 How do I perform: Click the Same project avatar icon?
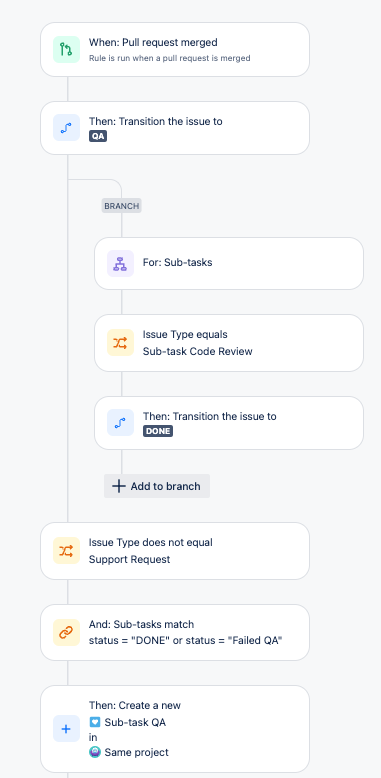click(x=95, y=752)
